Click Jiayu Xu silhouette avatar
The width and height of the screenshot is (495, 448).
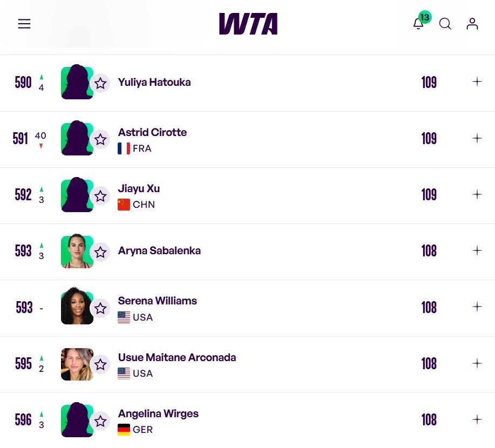click(77, 194)
